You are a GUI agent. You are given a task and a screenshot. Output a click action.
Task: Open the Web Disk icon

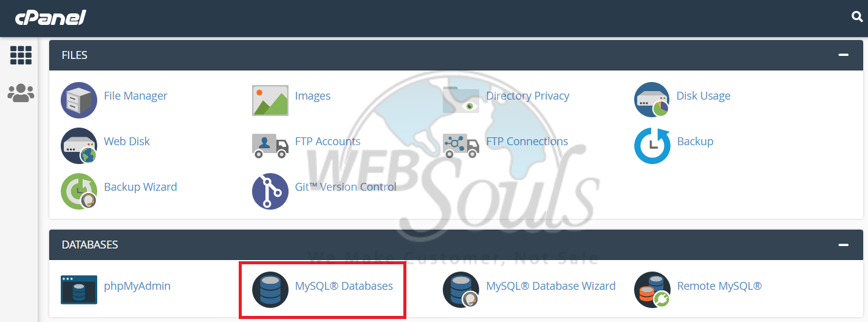click(79, 146)
